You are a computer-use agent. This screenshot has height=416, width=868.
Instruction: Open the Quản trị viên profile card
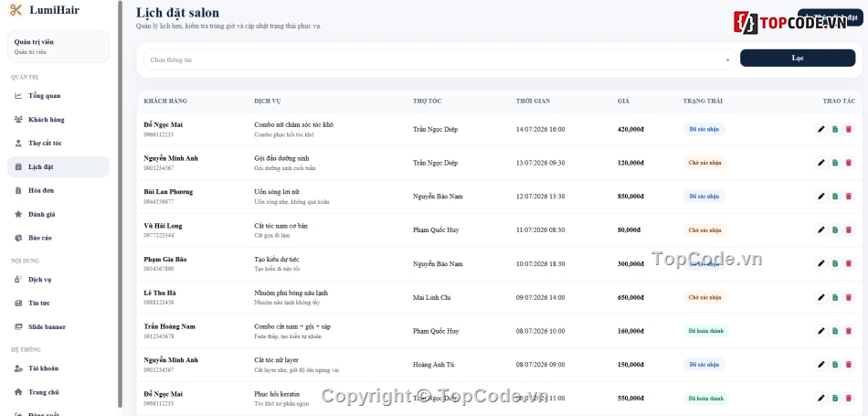(x=58, y=47)
